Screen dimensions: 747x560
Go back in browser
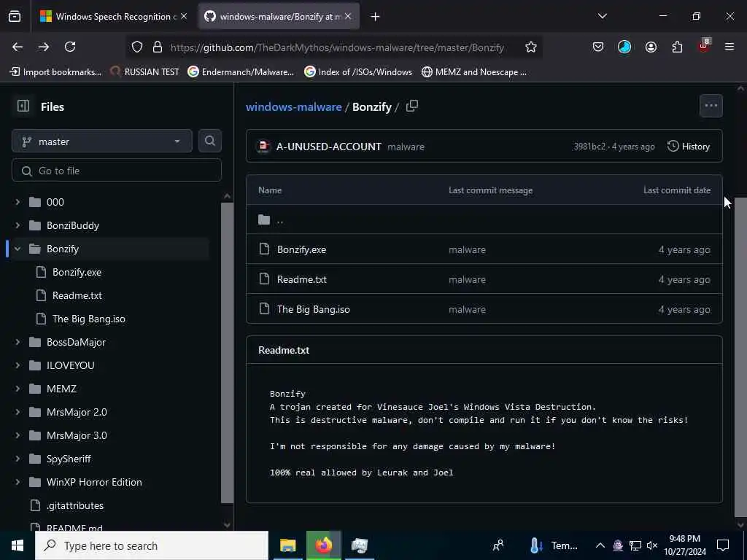(18, 47)
